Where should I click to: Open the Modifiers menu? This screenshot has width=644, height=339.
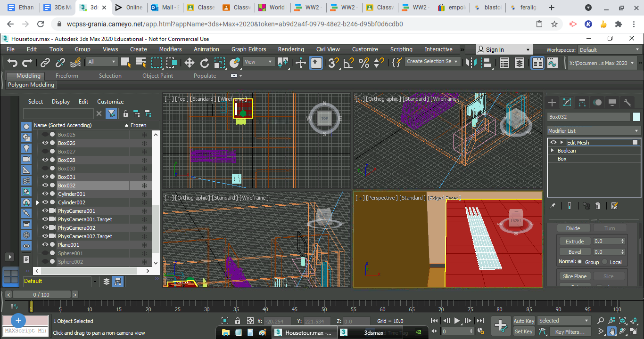(170, 49)
